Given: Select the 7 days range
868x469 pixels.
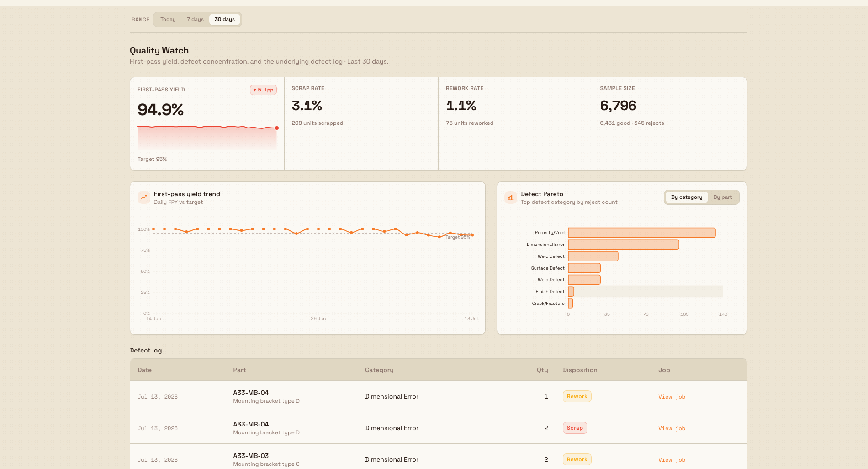Looking at the screenshot, I should pos(195,19).
